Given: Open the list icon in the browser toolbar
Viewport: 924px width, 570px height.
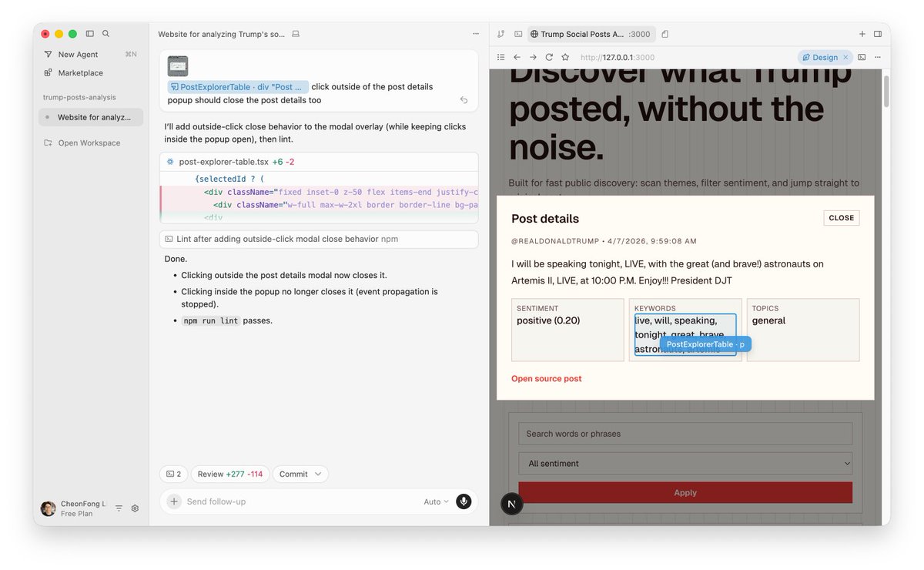Looking at the screenshot, I should (500, 57).
